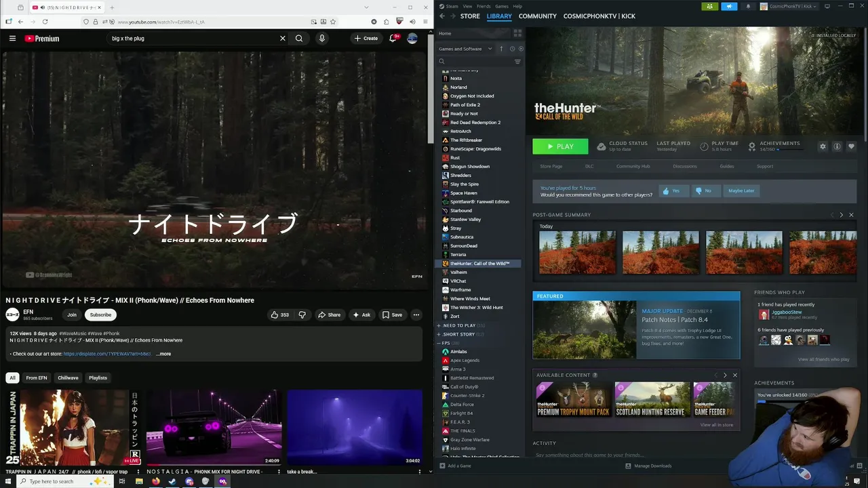
Task: Open the Steam menu in menu bar
Action: (x=452, y=6)
